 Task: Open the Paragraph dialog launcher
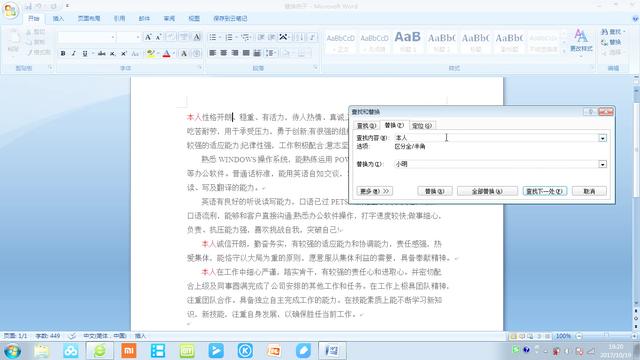click(x=316, y=68)
